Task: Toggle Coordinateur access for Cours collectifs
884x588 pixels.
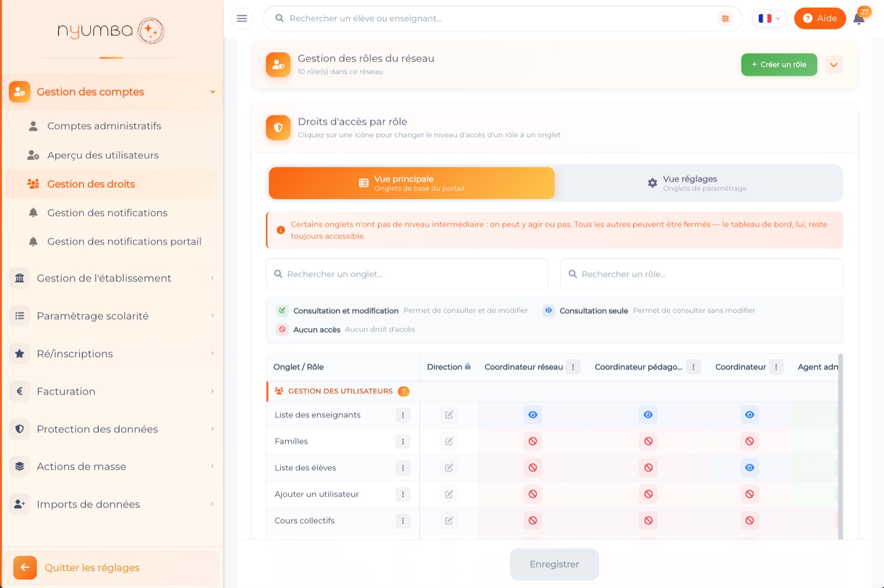Action: (x=750, y=521)
